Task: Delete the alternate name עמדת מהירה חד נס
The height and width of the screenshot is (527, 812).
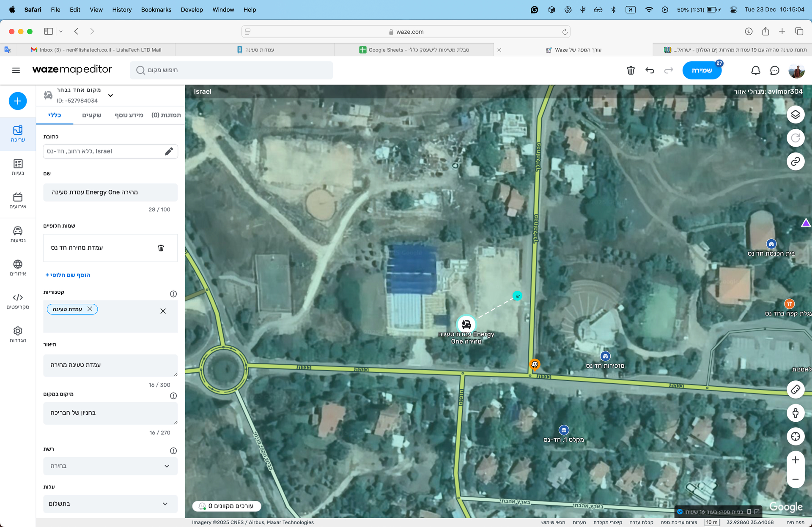Action: [161, 248]
